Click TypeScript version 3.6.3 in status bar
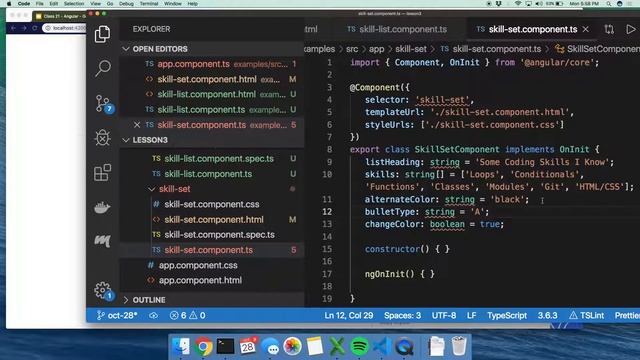 tap(547, 316)
